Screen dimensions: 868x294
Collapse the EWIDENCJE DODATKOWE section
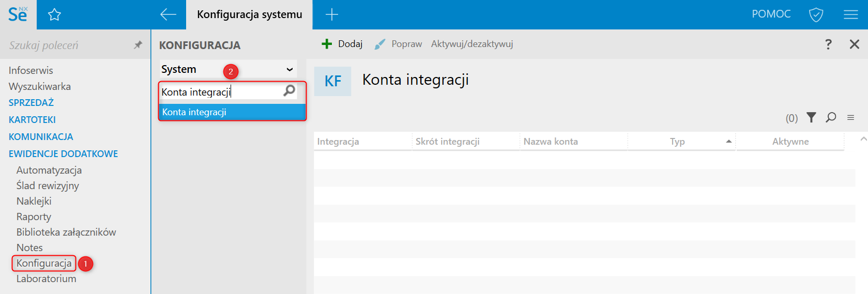click(63, 154)
